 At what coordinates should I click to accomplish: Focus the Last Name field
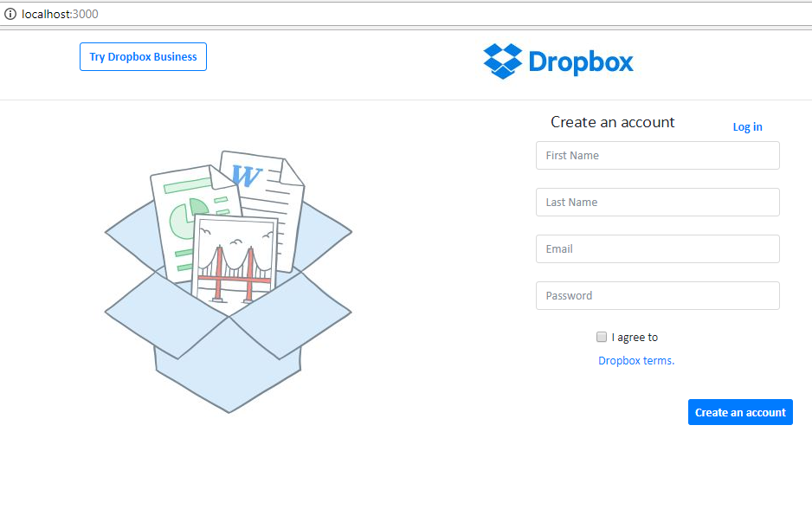[x=658, y=202]
